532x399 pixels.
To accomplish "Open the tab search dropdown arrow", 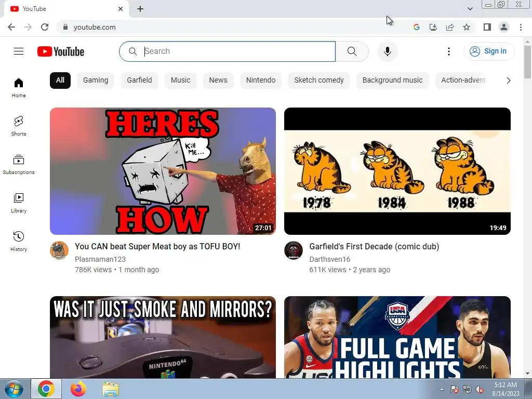I will tap(470, 9).
